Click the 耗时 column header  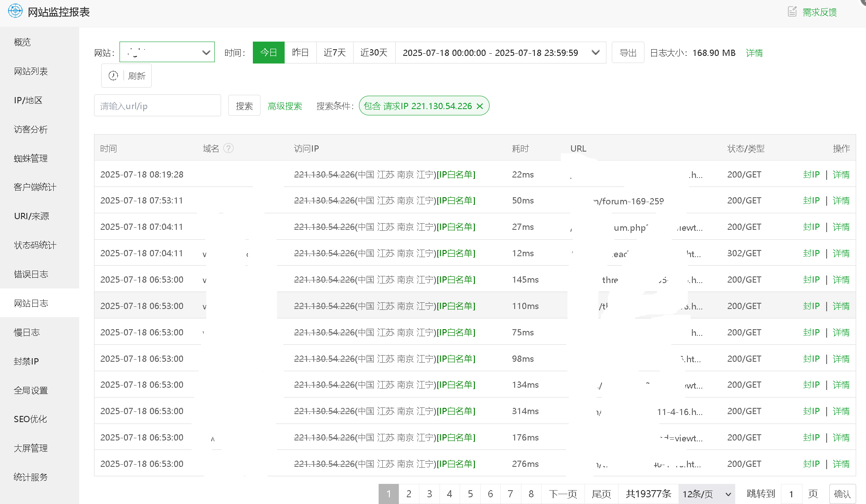pos(520,148)
